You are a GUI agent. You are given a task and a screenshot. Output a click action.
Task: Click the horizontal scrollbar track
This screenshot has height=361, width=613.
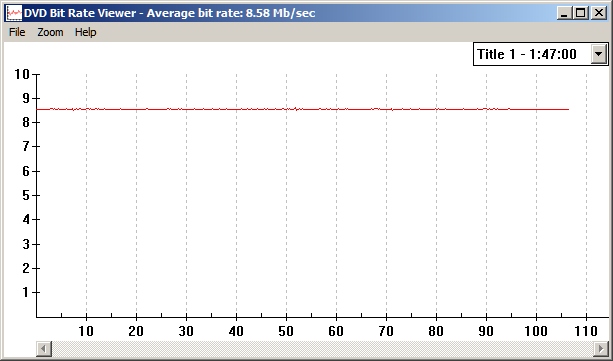[322, 348]
